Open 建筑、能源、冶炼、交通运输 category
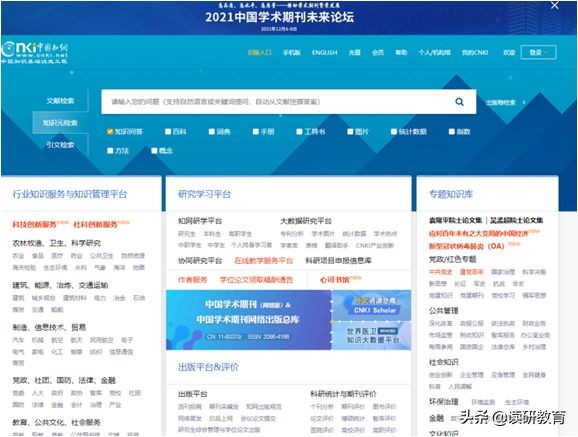Viewport: 578px width, 437px height. point(60,285)
